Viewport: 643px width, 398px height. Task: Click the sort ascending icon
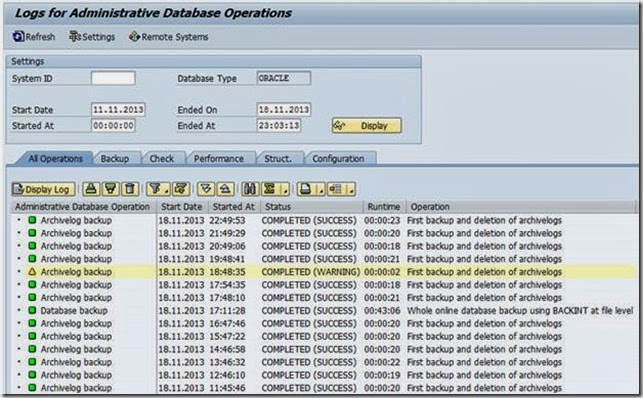point(91,189)
